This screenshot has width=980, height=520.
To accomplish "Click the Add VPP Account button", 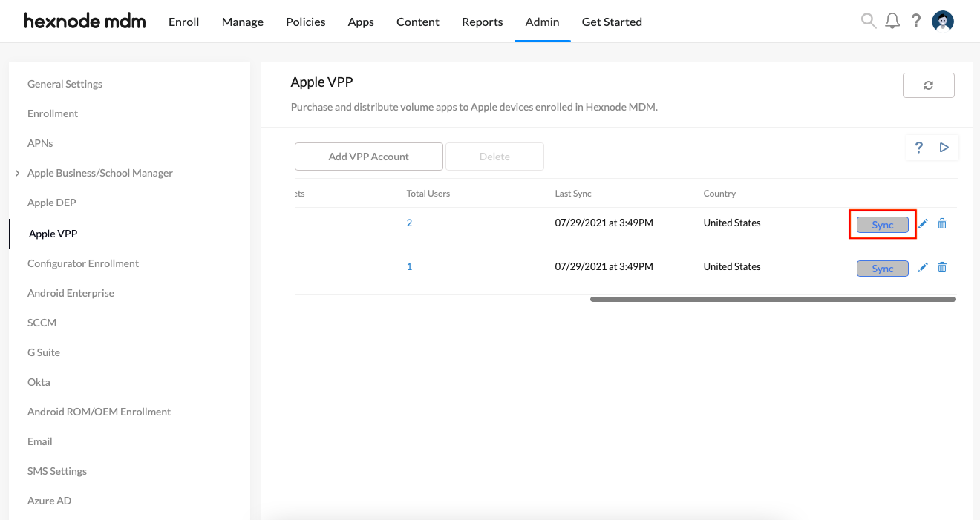I will click(x=369, y=157).
